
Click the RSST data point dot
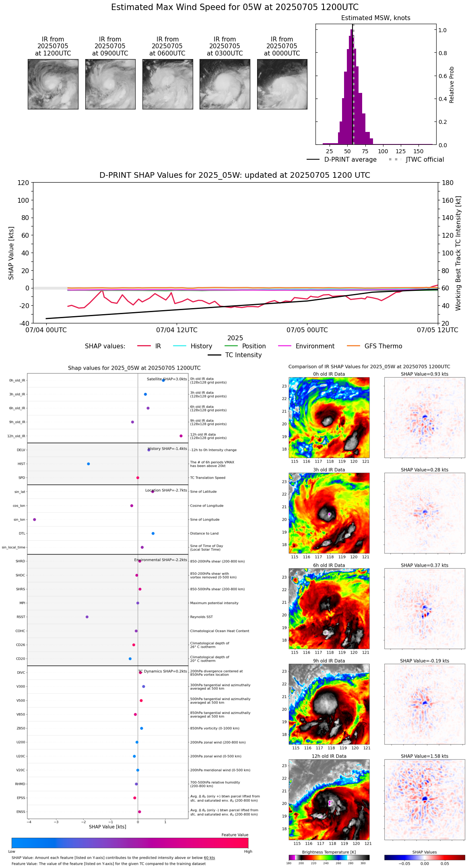(87, 617)
